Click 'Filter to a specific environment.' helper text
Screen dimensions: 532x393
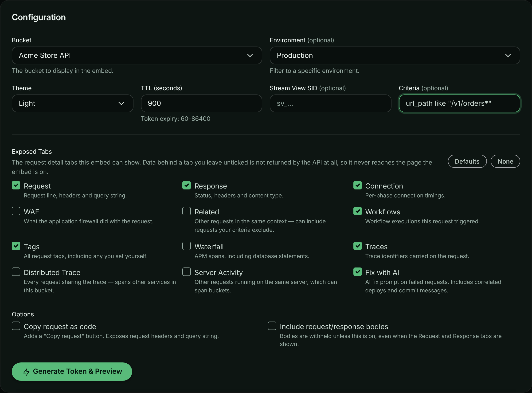pyautogui.click(x=314, y=71)
